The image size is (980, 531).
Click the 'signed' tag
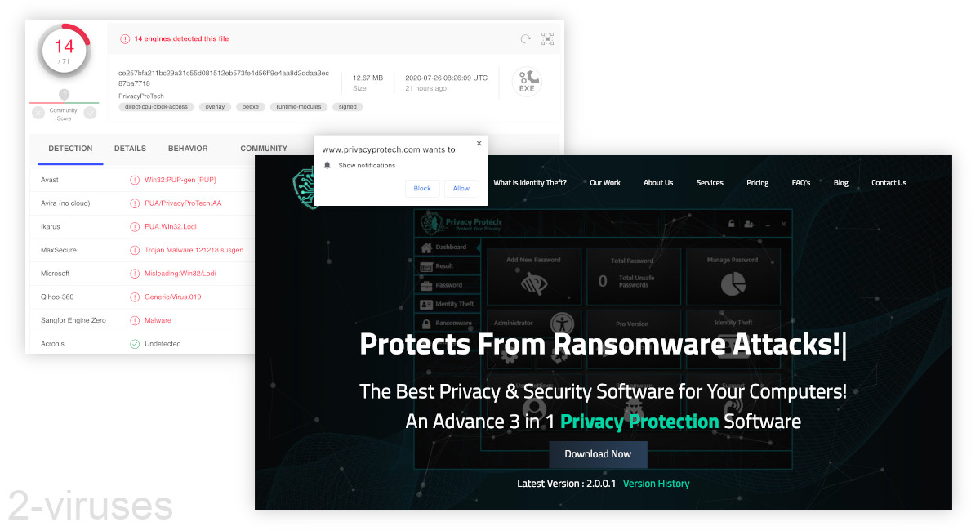pyautogui.click(x=349, y=107)
